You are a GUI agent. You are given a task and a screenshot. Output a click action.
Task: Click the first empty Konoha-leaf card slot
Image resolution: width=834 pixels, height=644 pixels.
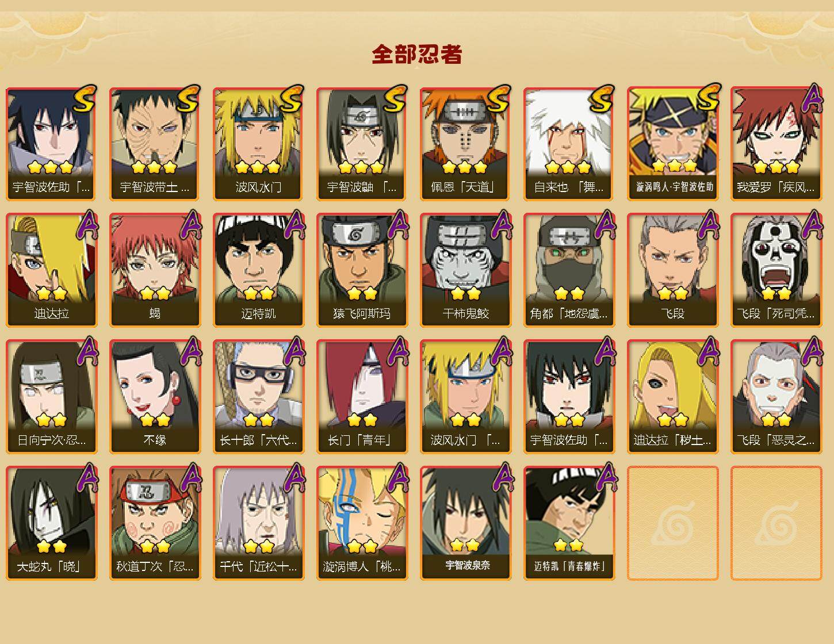(x=672, y=523)
